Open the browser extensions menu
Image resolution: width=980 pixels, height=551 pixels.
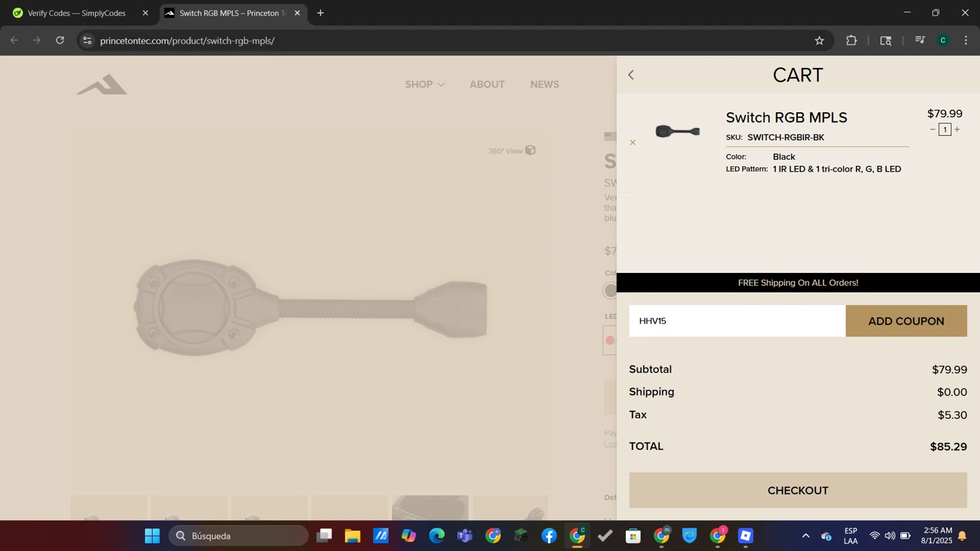tap(851, 40)
